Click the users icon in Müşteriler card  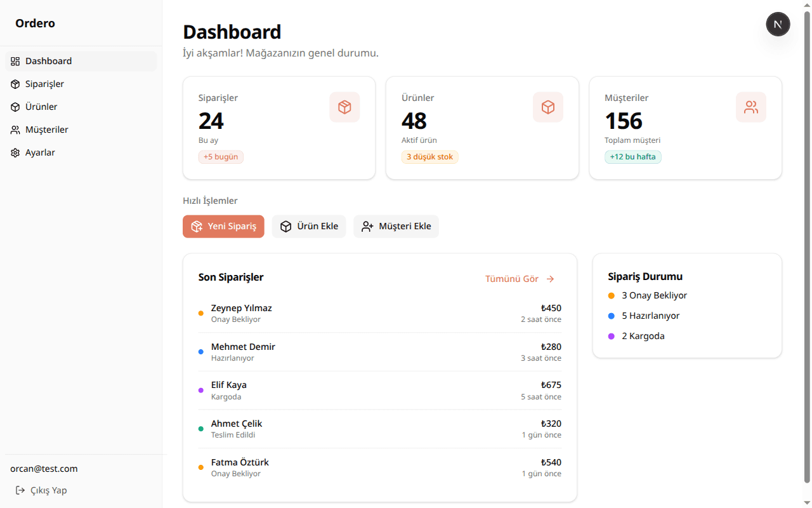click(750, 107)
